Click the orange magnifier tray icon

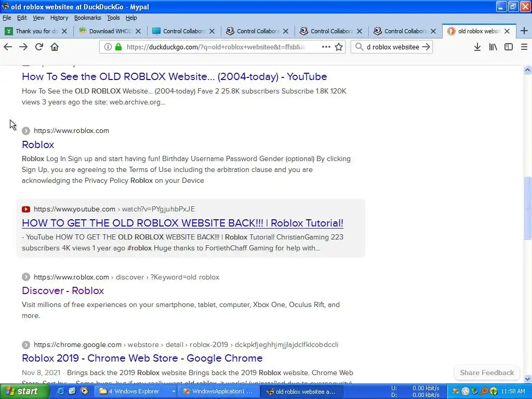coord(484,392)
